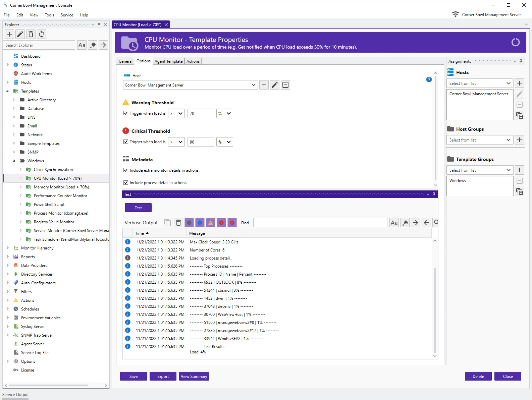Copy verbose output using the copy icon
This screenshot has width=532, height=400.
pos(168,223)
